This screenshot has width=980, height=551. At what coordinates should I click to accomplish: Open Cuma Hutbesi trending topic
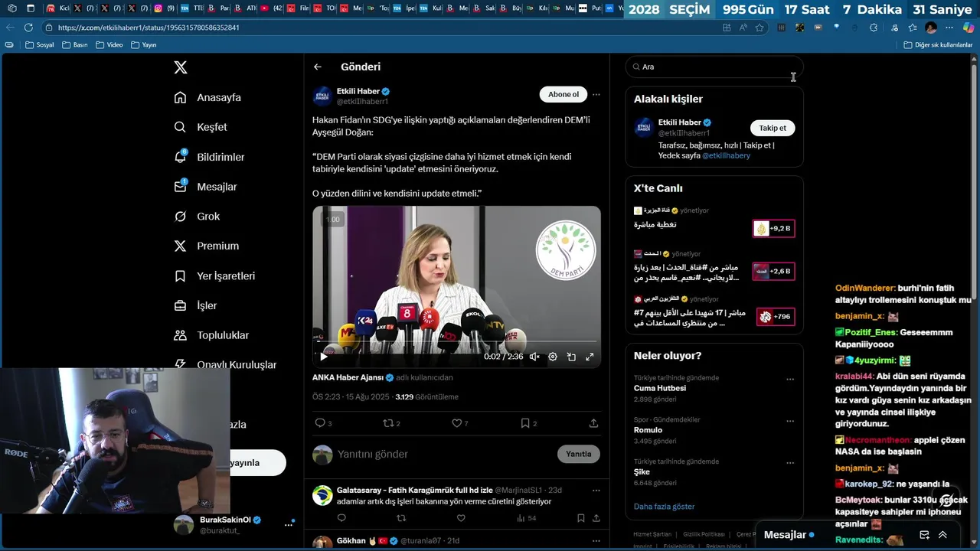(x=660, y=388)
